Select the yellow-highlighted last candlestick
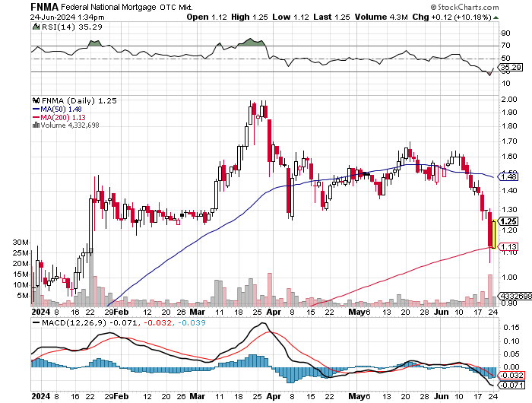Screen dimensions: 532x403 (x=494, y=234)
